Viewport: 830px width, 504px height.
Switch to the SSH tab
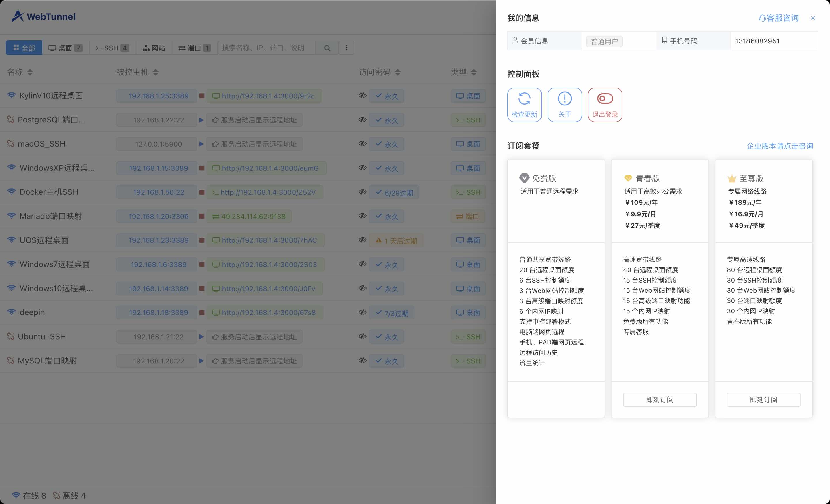[112, 48]
